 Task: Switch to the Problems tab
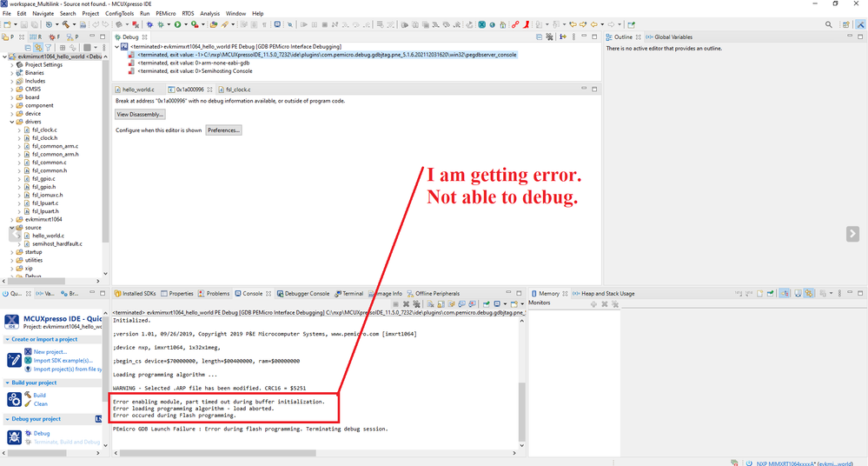[214, 294]
